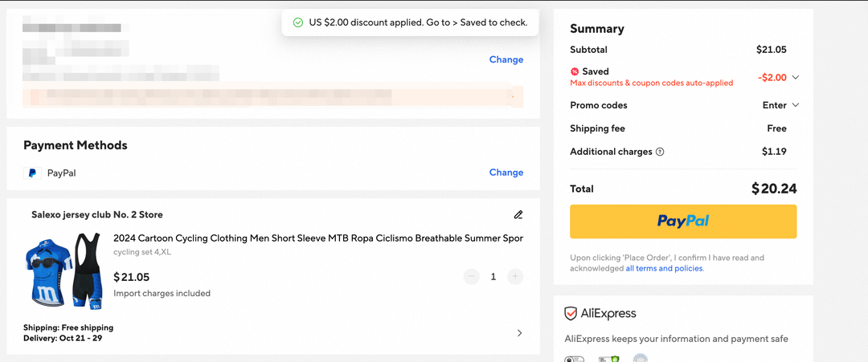Change the PayPal payment method
The image size is (868, 362).
(x=506, y=173)
